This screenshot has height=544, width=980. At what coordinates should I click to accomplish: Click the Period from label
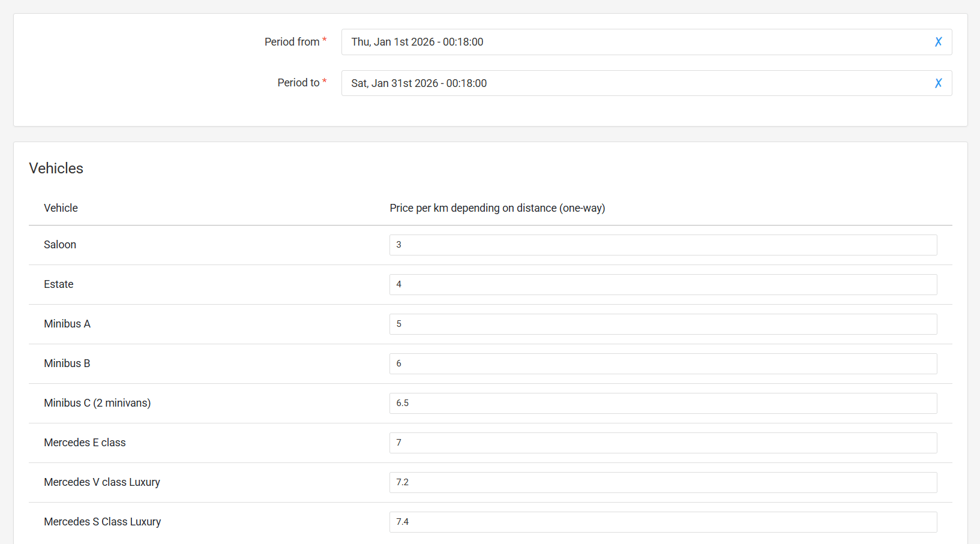pyautogui.click(x=292, y=42)
